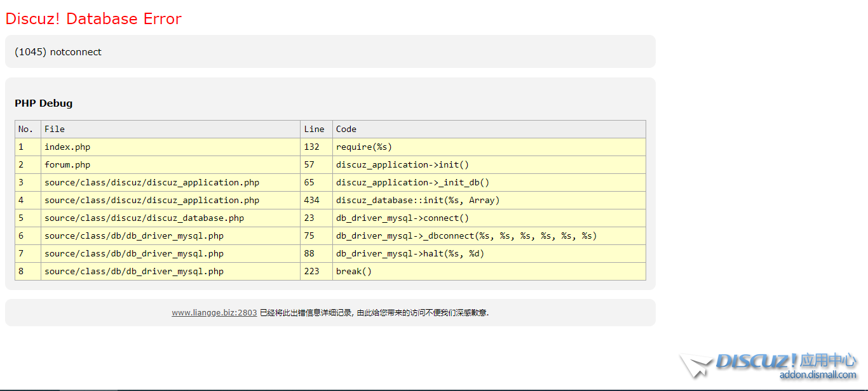Click the break() code cell

354,272
